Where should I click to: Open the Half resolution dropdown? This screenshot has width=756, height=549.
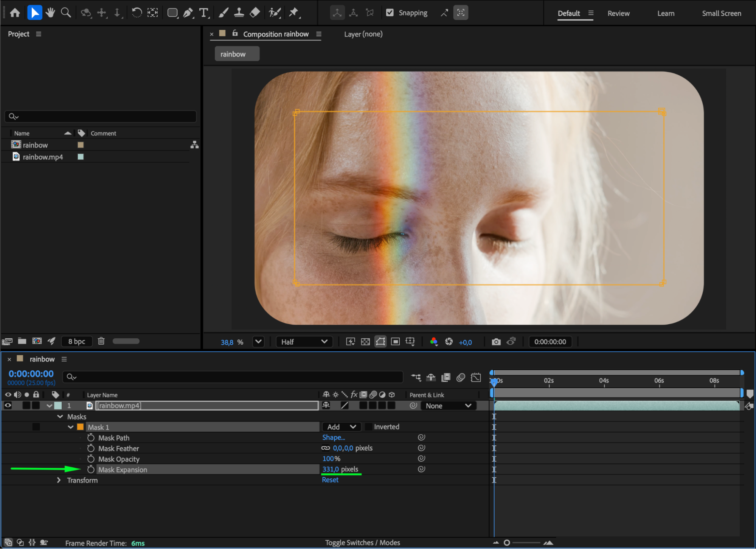point(304,342)
